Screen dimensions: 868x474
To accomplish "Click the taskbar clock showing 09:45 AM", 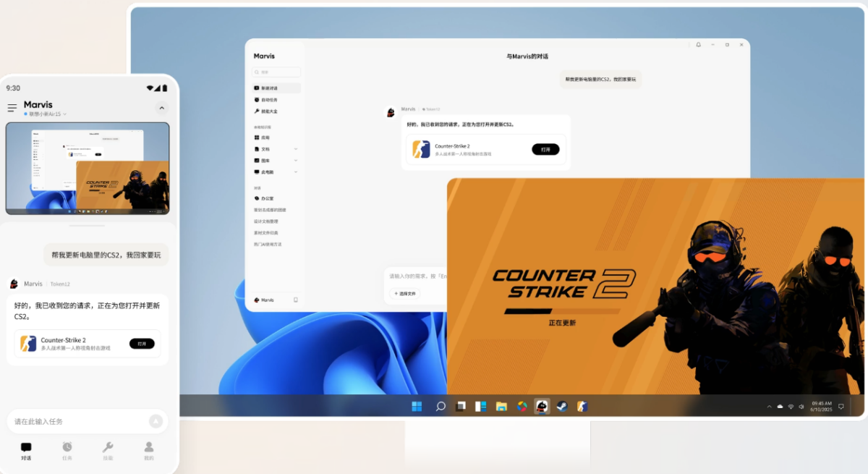I will pos(821,406).
